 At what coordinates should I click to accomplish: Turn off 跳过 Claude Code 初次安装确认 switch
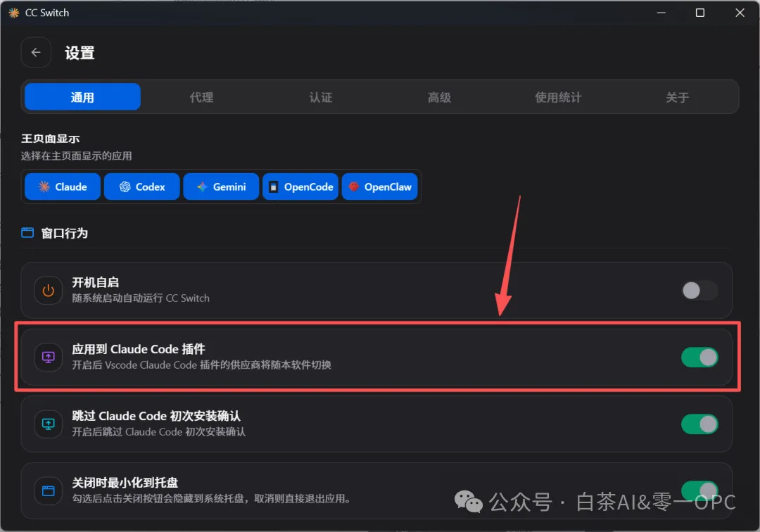[x=699, y=424]
